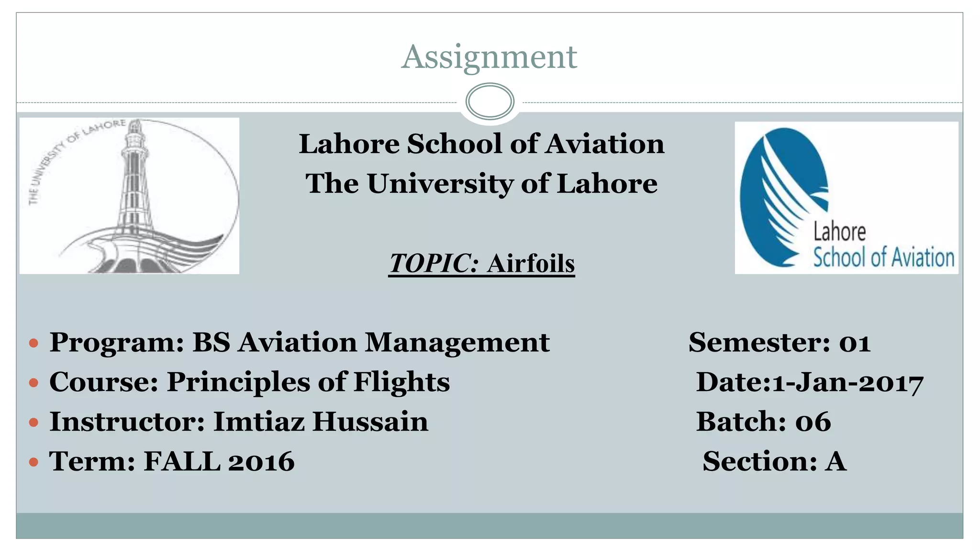Image resolution: width=980 pixels, height=551 pixels.
Task: Click the Lahore School of Aviation logo
Action: tap(846, 198)
